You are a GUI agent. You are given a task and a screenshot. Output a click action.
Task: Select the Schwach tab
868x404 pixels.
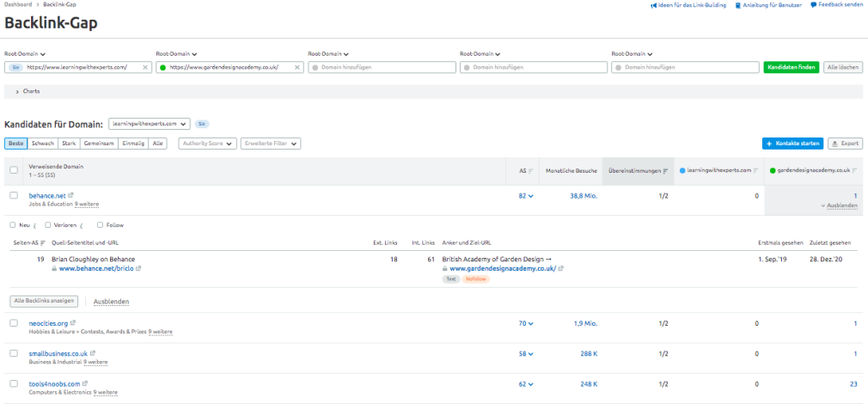pyautogui.click(x=43, y=144)
